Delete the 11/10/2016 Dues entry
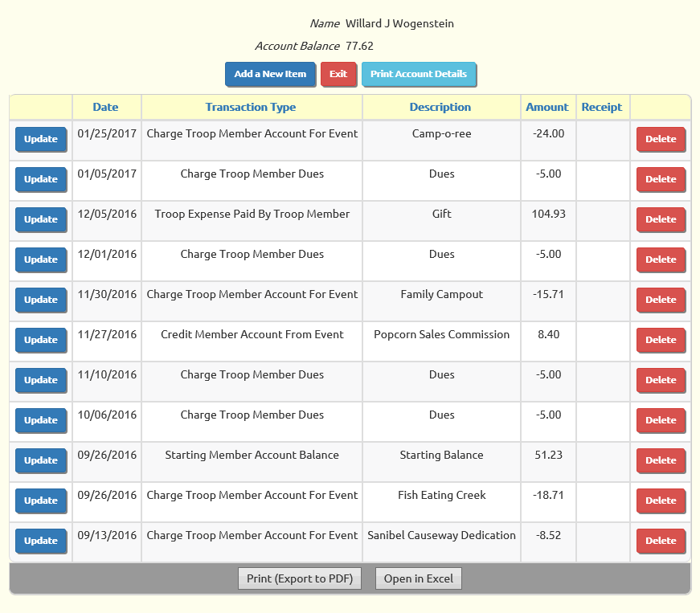This screenshot has height=613, width=700. pyautogui.click(x=661, y=380)
